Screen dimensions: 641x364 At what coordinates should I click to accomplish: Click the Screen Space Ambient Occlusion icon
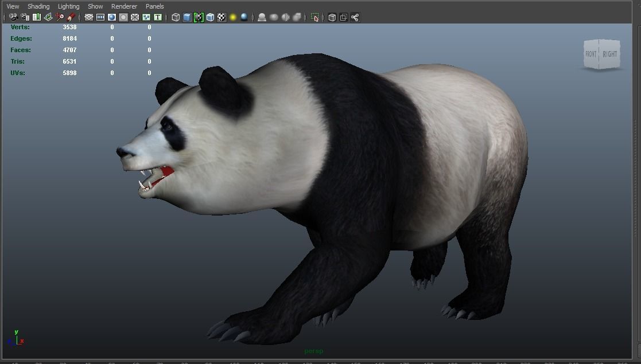(x=274, y=17)
